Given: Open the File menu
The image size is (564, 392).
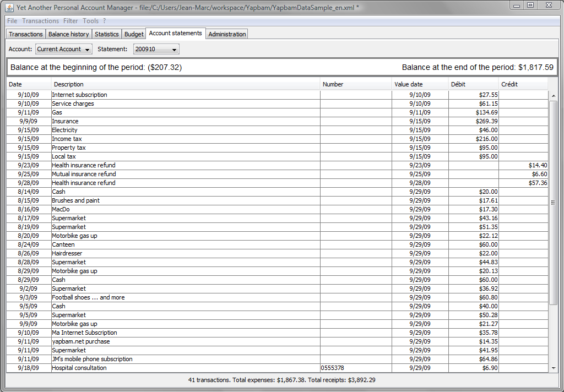Looking at the screenshot, I should [x=12, y=21].
